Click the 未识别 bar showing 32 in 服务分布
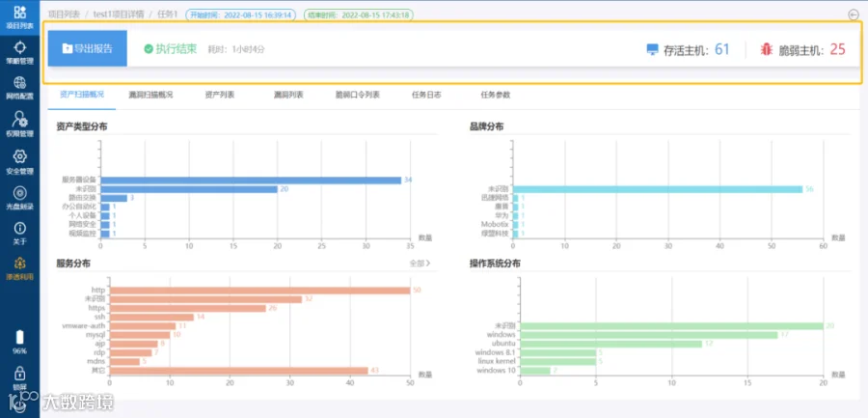The image size is (868, 418). (x=206, y=299)
